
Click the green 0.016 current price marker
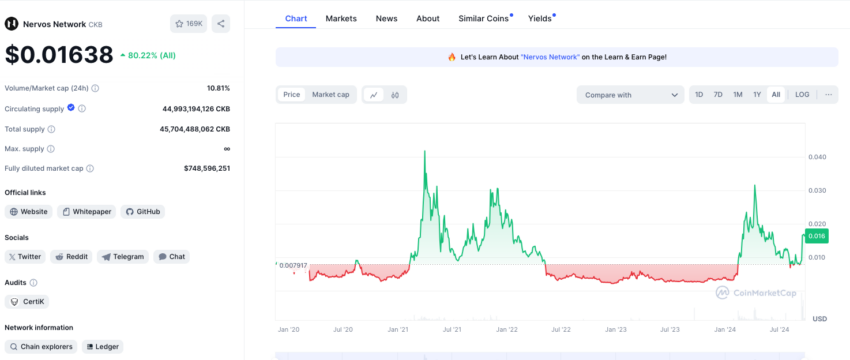[817, 236]
